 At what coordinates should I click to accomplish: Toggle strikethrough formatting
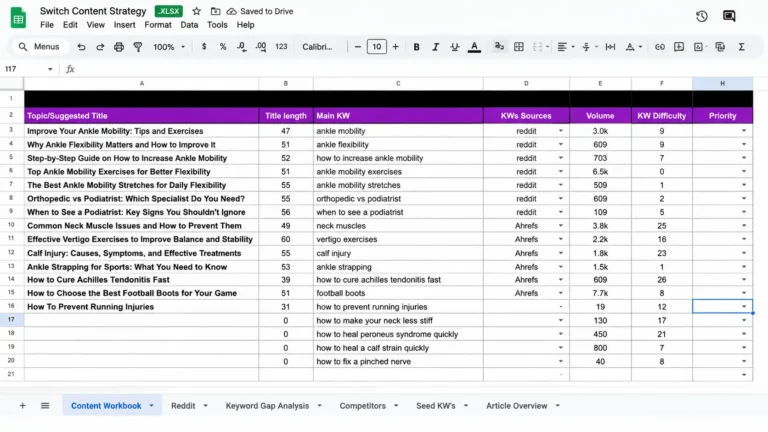(455, 47)
